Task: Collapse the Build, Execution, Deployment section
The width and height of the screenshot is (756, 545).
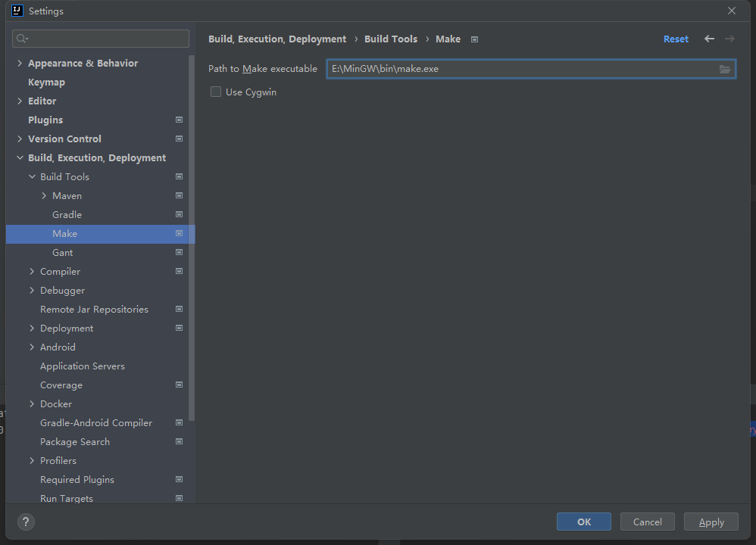Action: 20,158
